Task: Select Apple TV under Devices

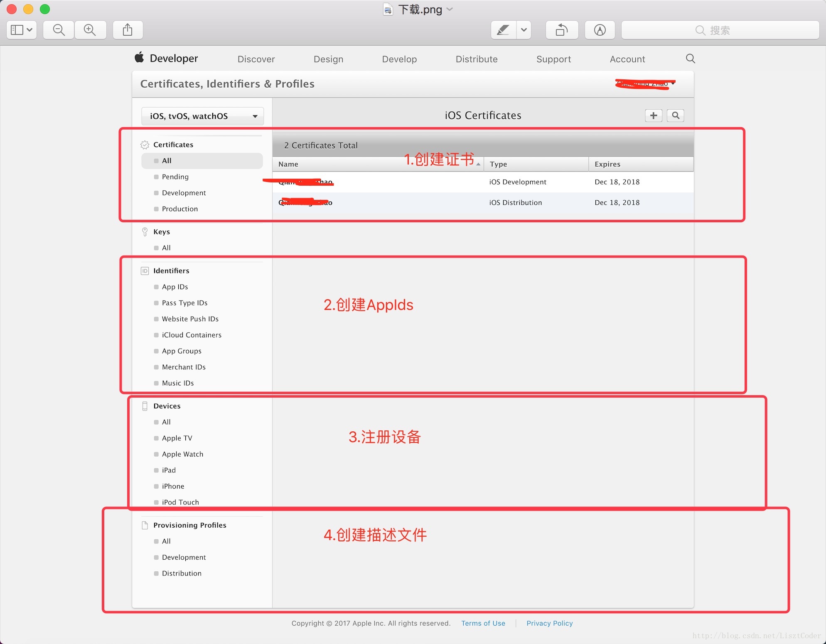Action: (177, 438)
